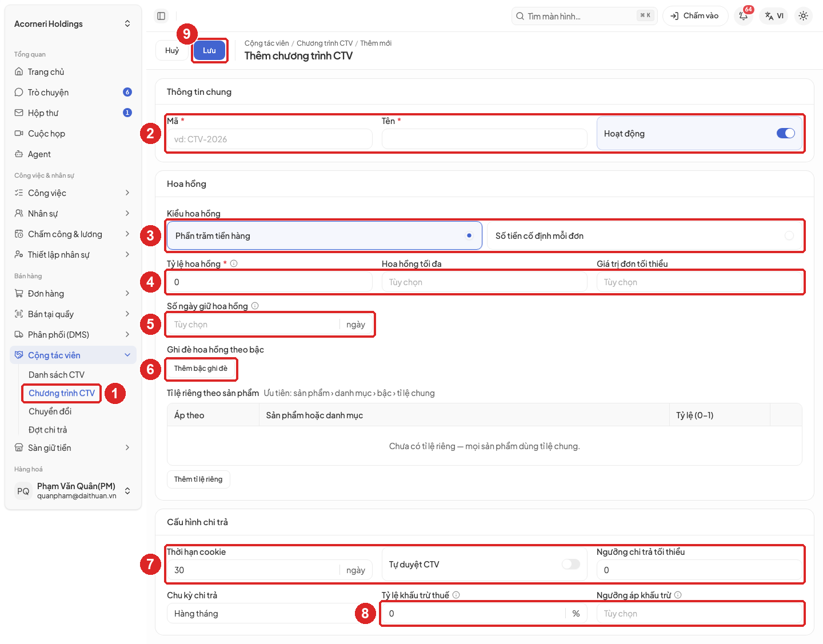Open Cuộc họp video icon
This screenshot has width=823, height=644.
(x=19, y=133)
